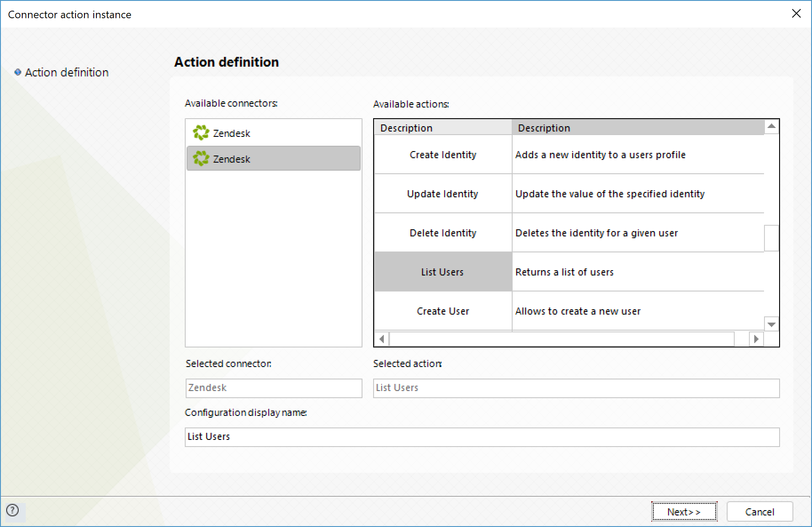Click the vertical scrollbar thumb in actions list
This screenshot has width=812, height=527.
point(772,238)
